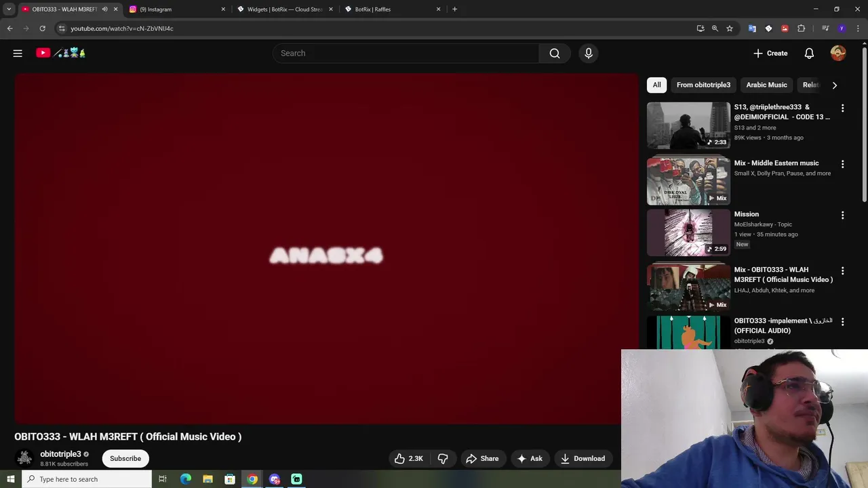Reload the YouTube page
This screenshot has width=868, height=488.
coord(42,28)
